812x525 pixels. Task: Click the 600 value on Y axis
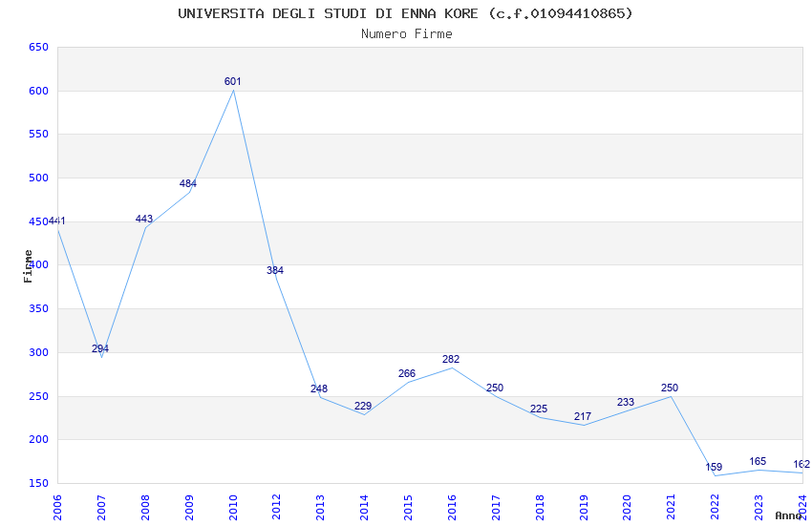38,91
